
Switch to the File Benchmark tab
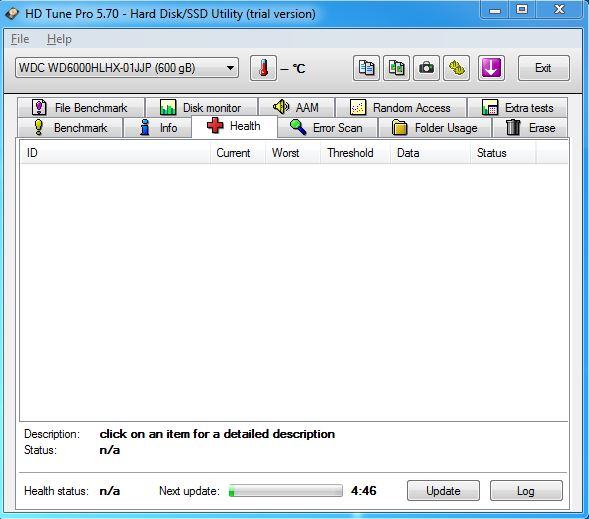(81, 108)
